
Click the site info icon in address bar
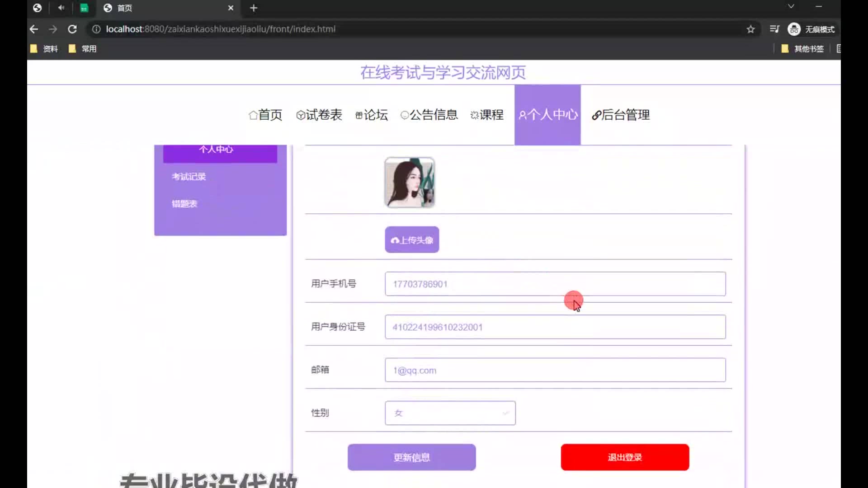96,29
